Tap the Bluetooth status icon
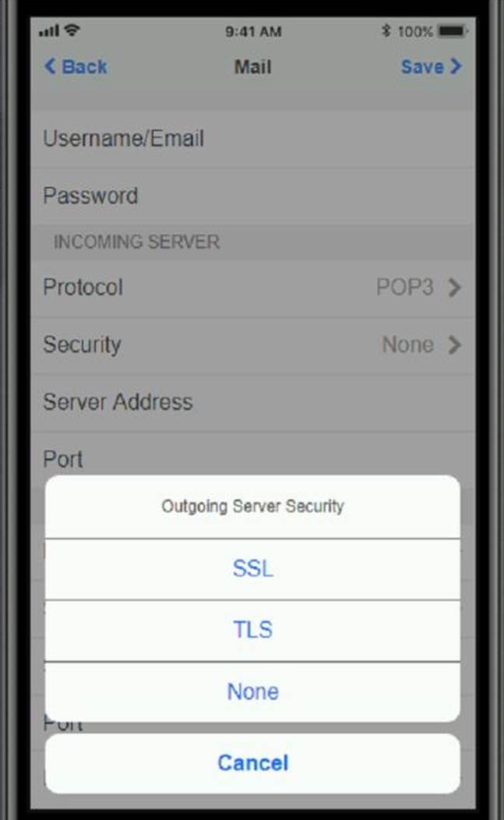The image size is (504, 820). [x=386, y=31]
